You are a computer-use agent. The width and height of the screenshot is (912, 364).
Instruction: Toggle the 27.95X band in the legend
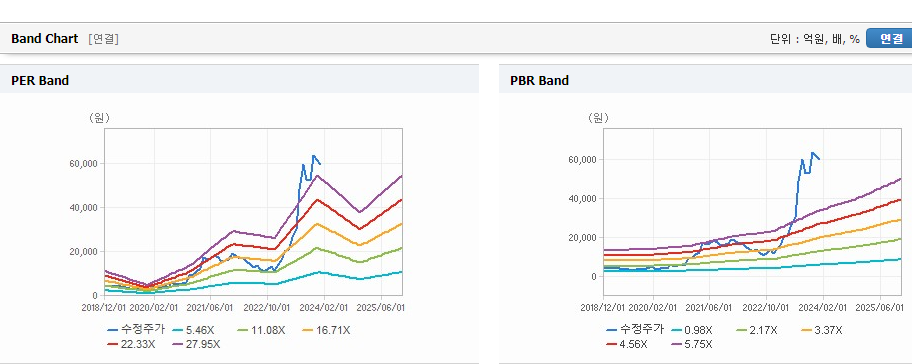(x=197, y=344)
